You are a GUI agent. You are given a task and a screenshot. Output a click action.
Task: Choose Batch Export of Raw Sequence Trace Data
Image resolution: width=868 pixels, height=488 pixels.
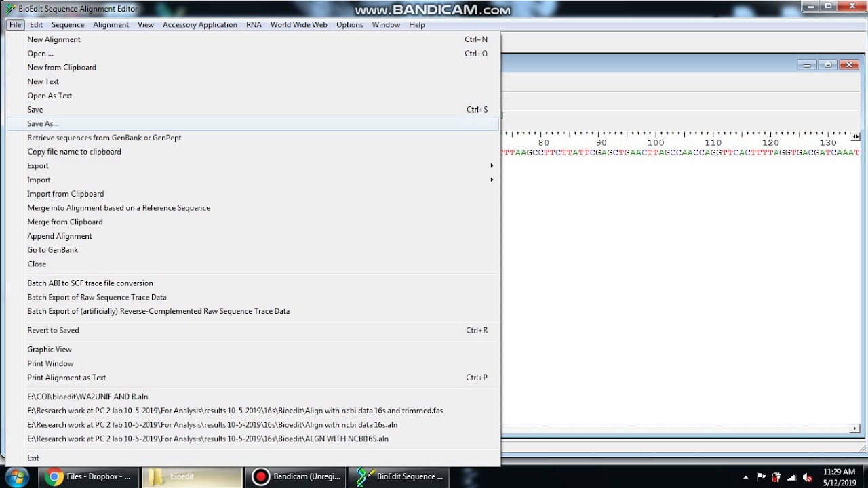pos(253,298)
